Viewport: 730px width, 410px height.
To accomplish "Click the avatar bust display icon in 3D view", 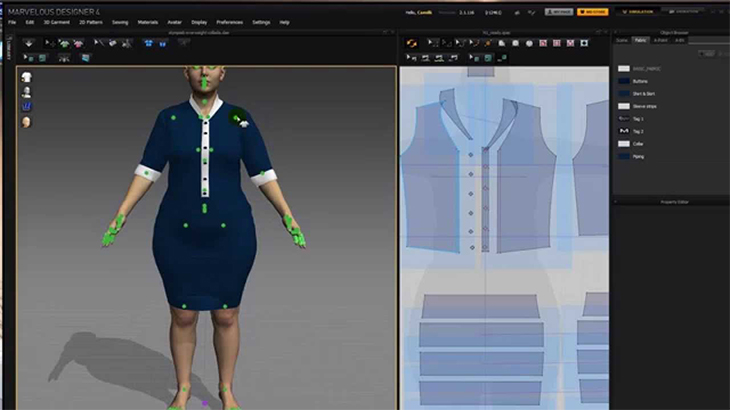I will point(25,91).
